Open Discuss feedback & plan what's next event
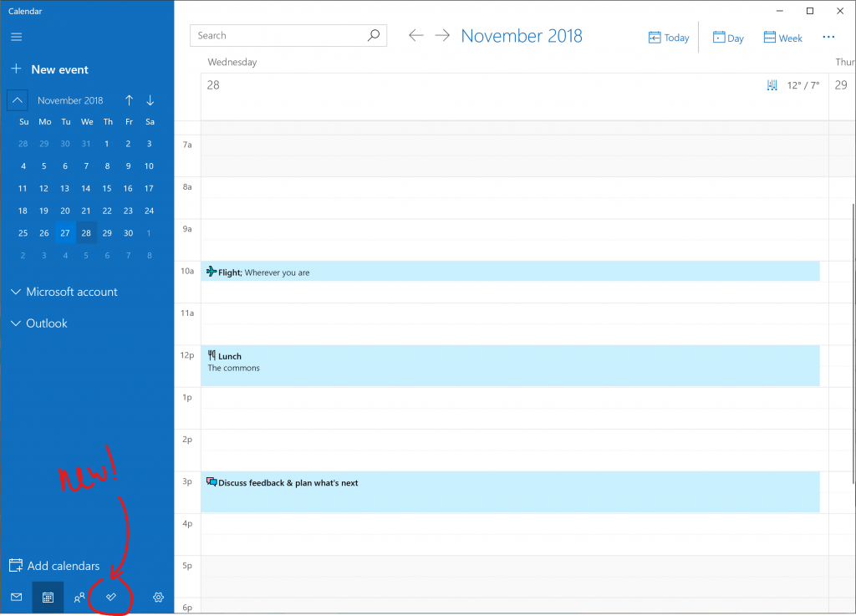Screen dimensions: 856x616 [511, 492]
